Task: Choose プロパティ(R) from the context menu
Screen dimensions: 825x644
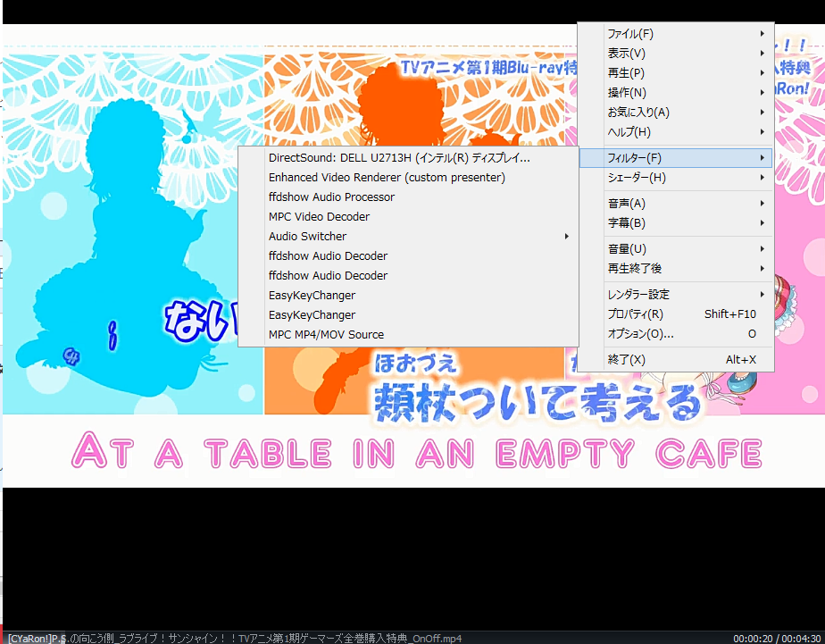Action: coord(676,314)
